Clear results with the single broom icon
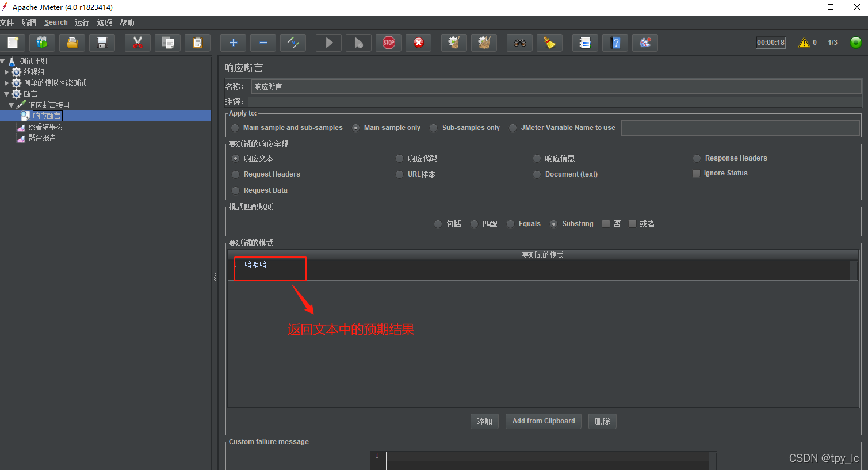 [454, 43]
